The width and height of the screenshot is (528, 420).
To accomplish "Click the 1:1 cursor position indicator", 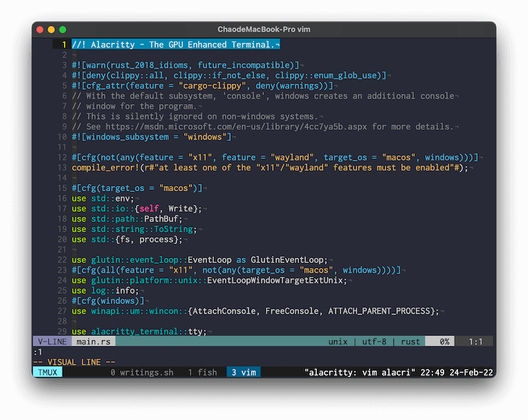I will pos(475,342).
